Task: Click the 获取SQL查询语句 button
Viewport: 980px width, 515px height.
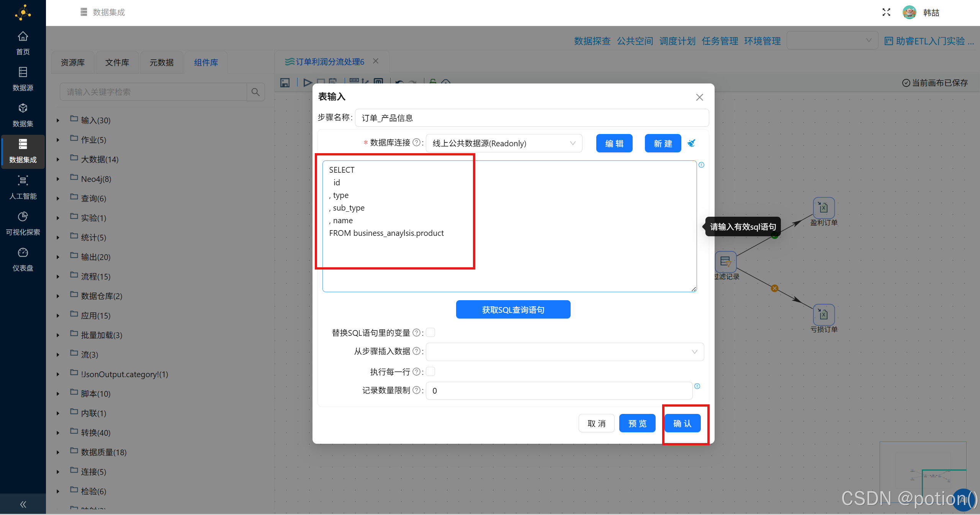Action: pyautogui.click(x=513, y=309)
